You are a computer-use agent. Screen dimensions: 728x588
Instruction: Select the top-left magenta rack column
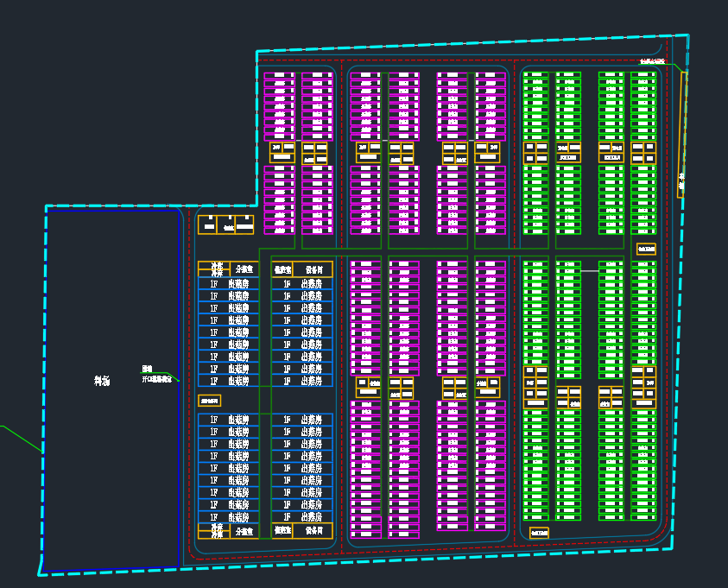pyautogui.click(x=279, y=105)
